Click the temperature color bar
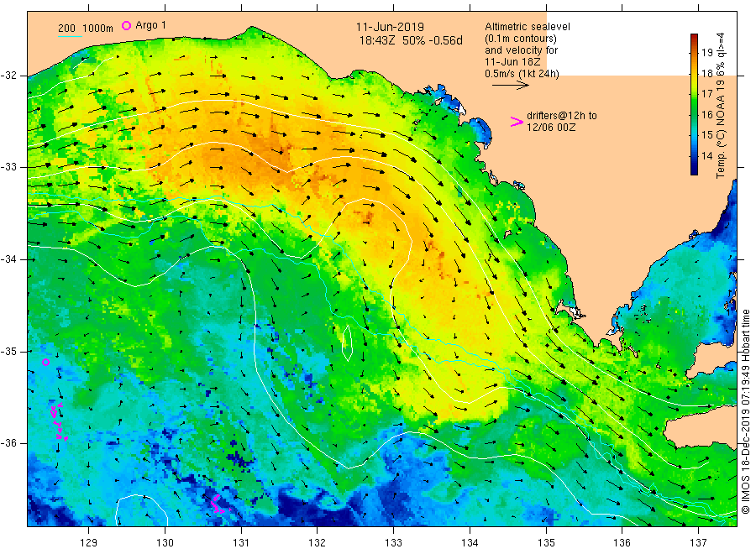The image size is (756, 554). [x=694, y=104]
